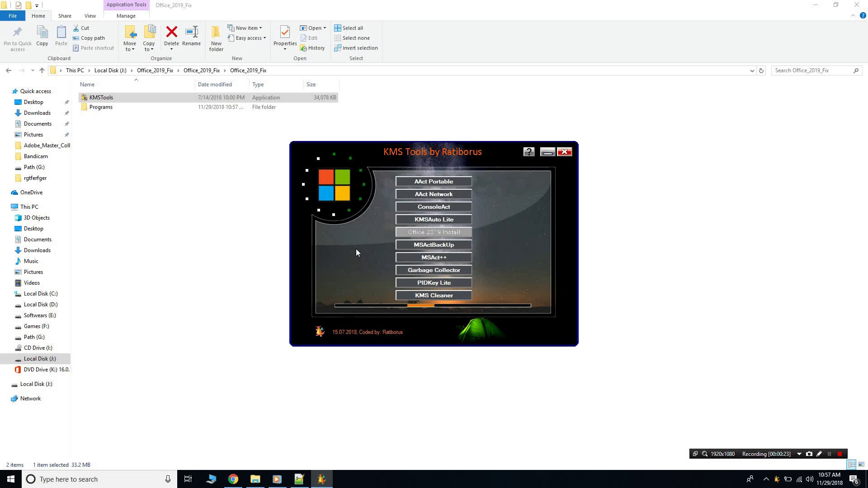The height and width of the screenshot is (488, 868).
Task: Run KMS Cleaner
Action: [433, 295]
